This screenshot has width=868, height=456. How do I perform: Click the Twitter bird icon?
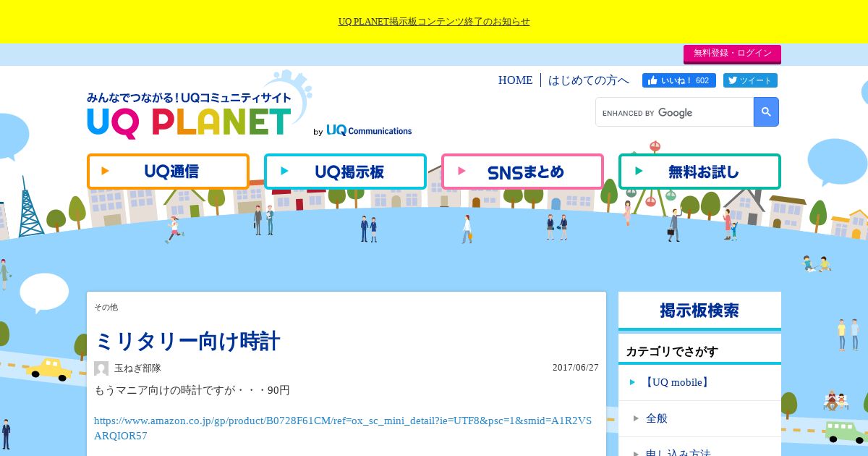tap(733, 80)
